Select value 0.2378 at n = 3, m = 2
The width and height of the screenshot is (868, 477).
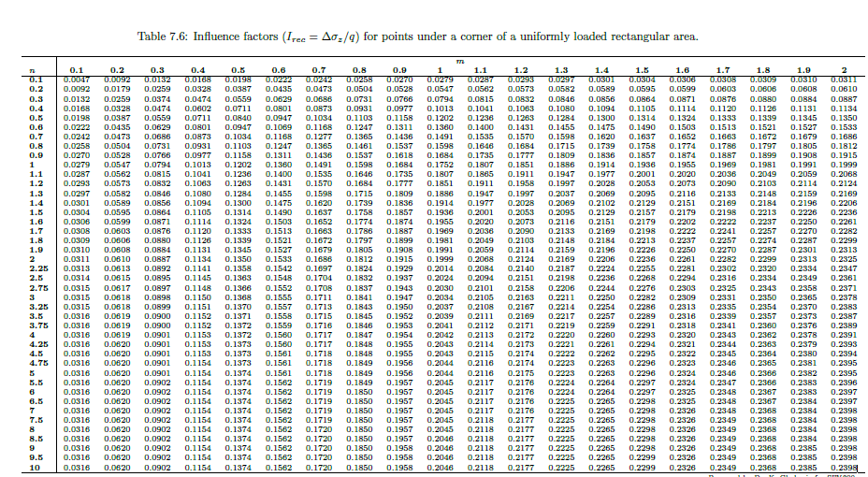tap(845, 297)
